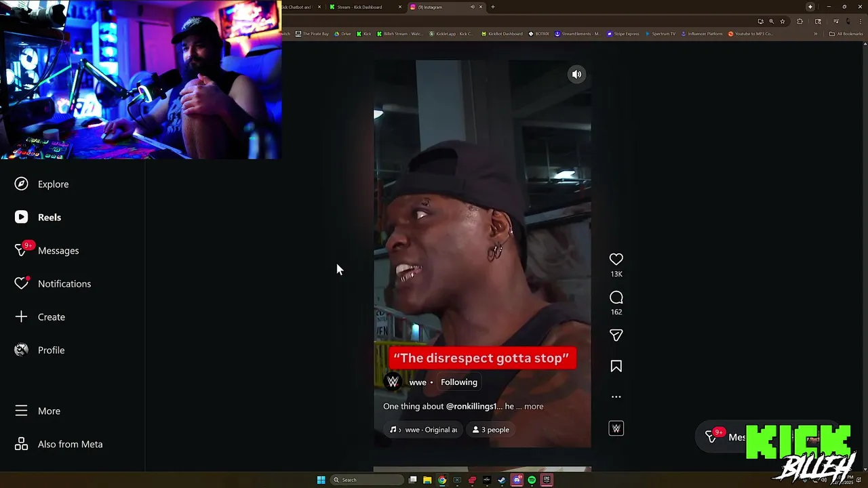Open Stripe Express bookmark
Image resolution: width=868 pixels, height=488 pixels.
point(623,34)
